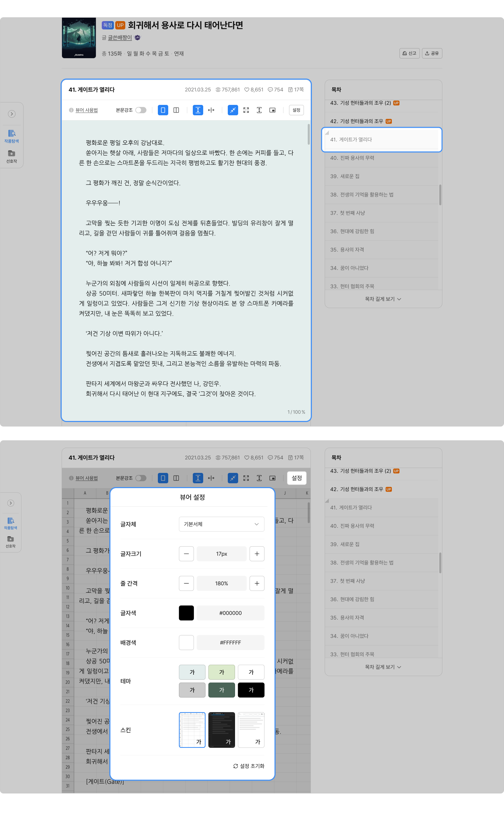Expand 목차 길게 보기 beside the settings dialog

coord(383,667)
